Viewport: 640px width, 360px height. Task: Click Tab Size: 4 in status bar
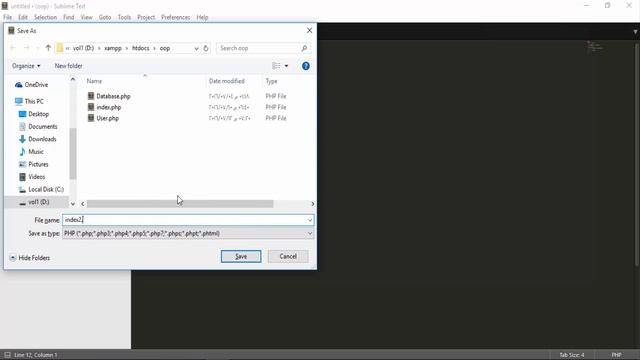tap(572, 355)
